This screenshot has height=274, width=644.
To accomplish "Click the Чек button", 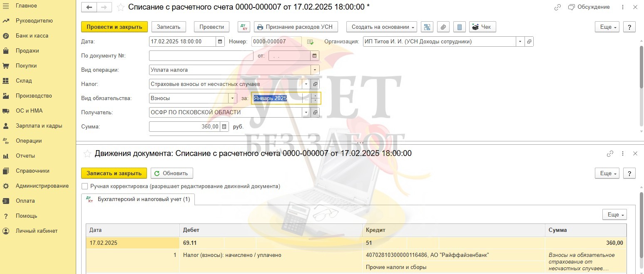I will pos(482,27).
